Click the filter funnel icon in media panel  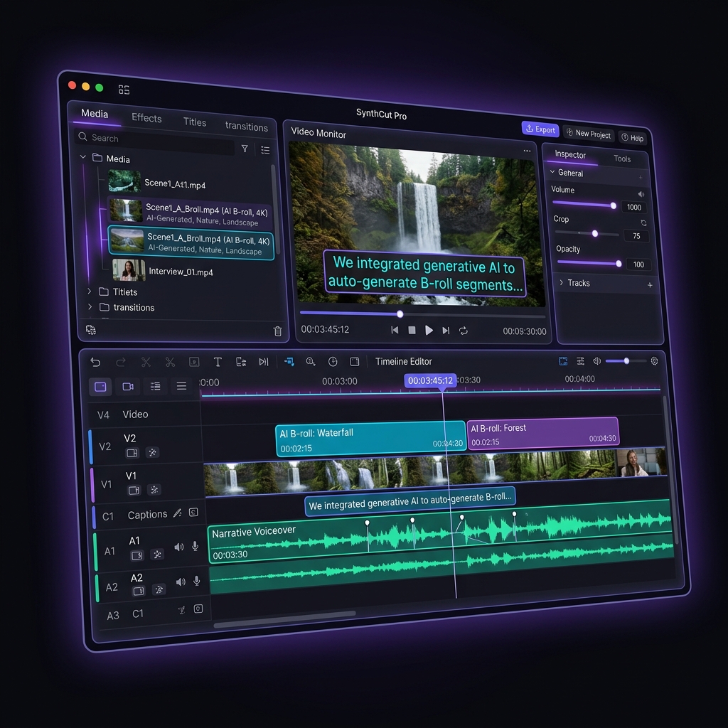[x=245, y=149]
